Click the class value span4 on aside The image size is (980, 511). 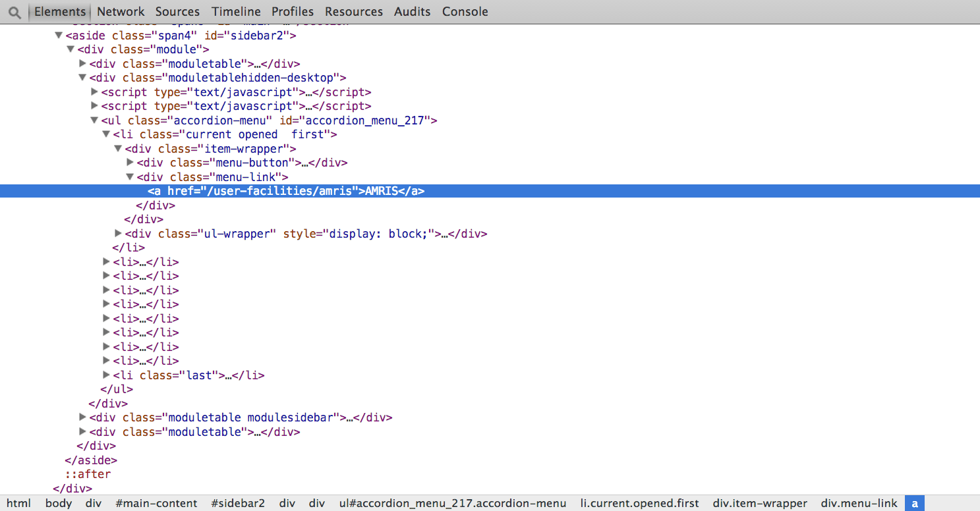coord(175,36)
